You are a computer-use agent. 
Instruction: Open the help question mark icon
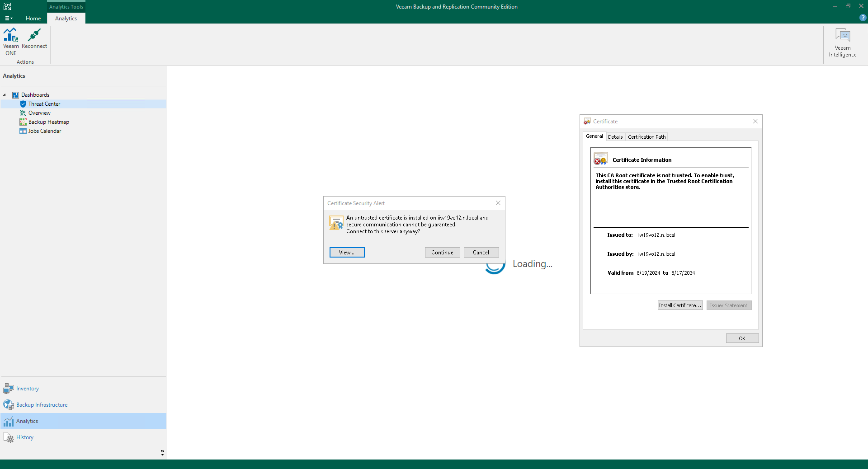(x=863, y=18)
